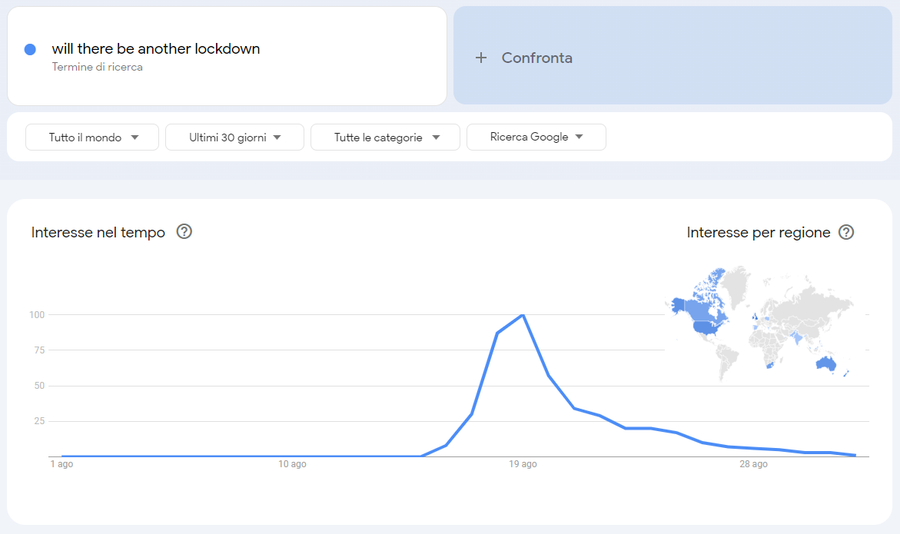
Task: Open help icon beside Interesse nel tempo
Action: (x=184, y=231)
